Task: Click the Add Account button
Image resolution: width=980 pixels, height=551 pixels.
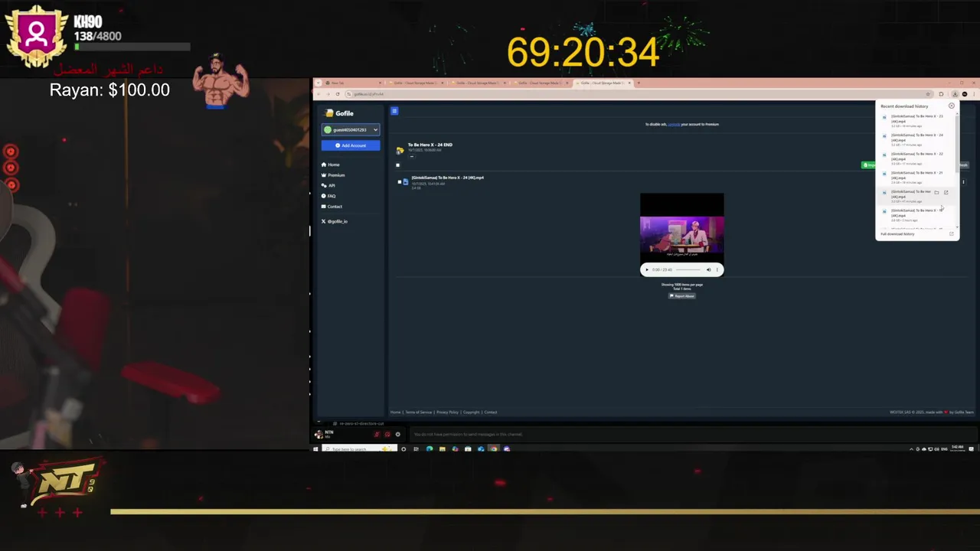Action: [351, 145]
